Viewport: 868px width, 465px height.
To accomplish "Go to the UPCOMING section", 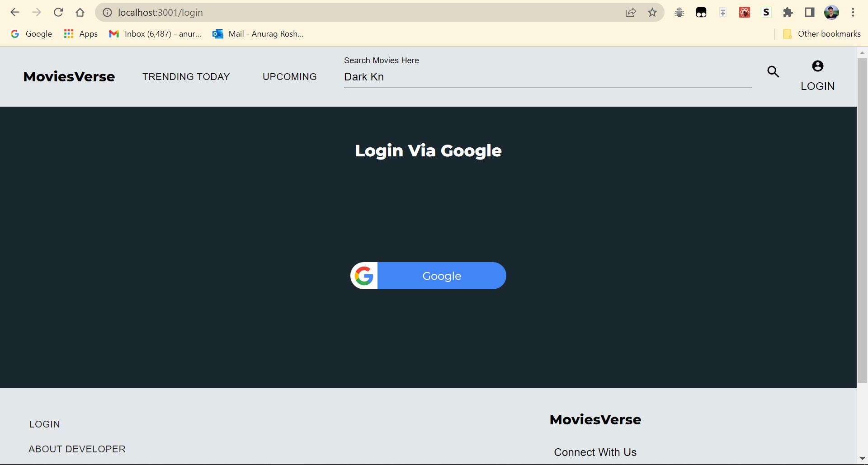I will click(x=290, y=77).
